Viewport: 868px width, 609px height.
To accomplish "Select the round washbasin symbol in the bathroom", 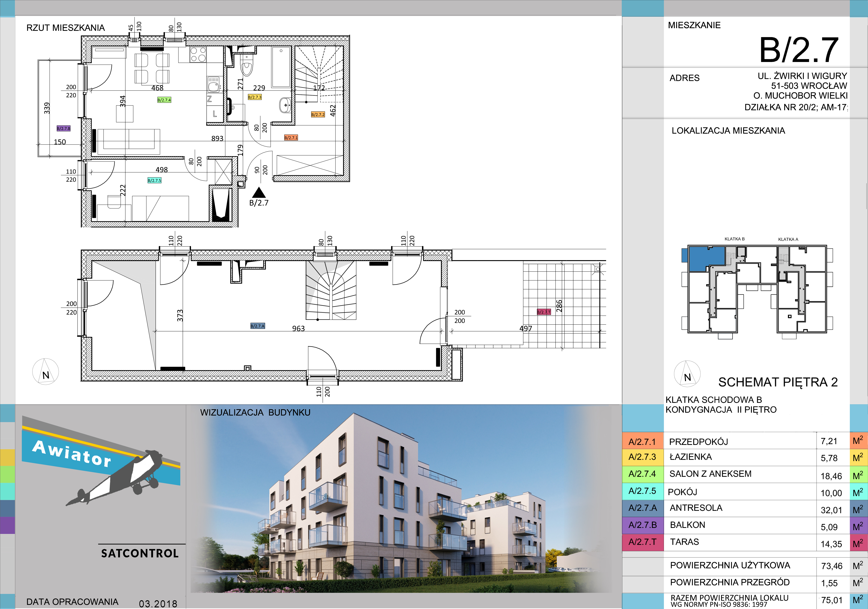I will tap(285, 105).
